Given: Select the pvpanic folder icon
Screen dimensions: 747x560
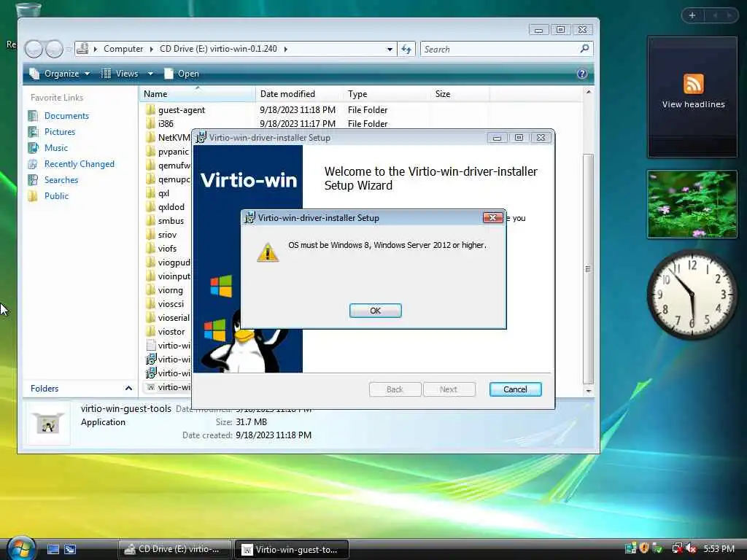Looking at the screenshot, I should [x=150, y=152].
